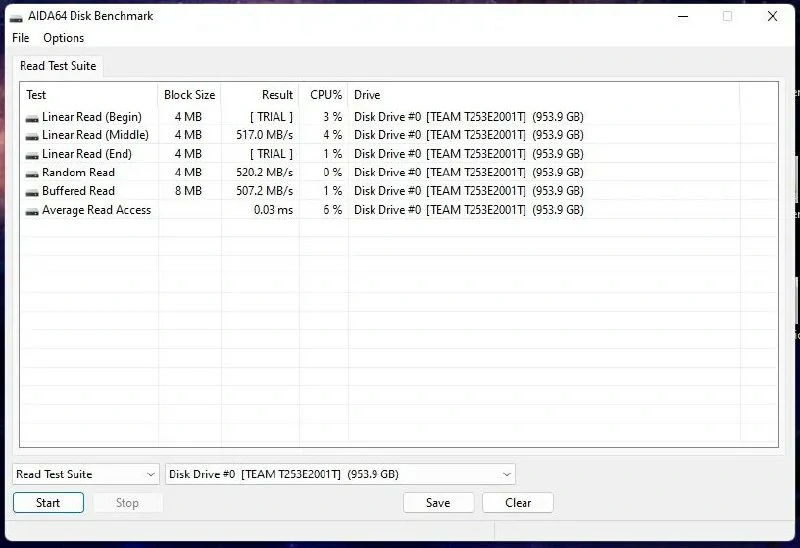The height and width of the screenshot is (548, 800).
Task: Click the 0.03 ms access time value
Action: coord(273,210)
